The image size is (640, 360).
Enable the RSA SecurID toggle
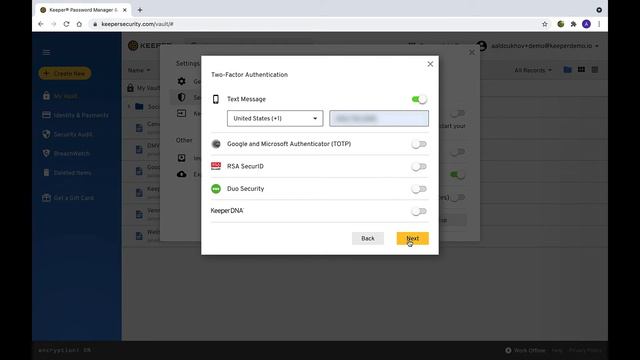(x=419, y=167)
